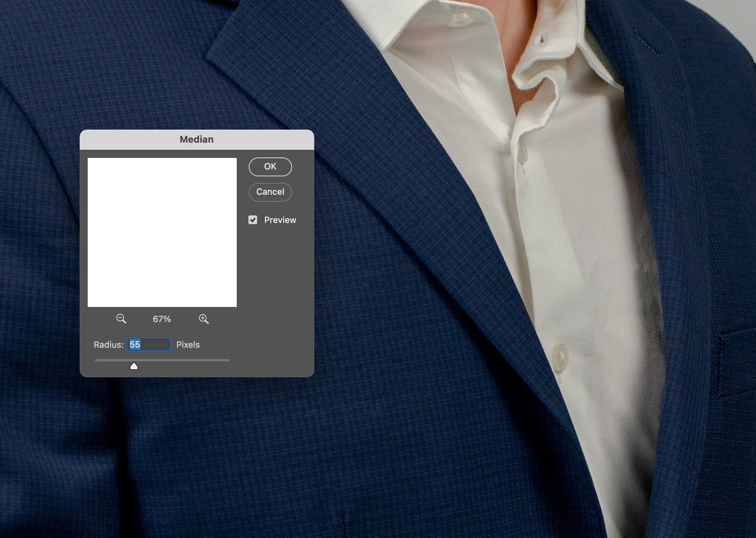This screenshot has height=538, width=756.
Task: Click the 67% preview zoom label
Action: coord(161,319)
